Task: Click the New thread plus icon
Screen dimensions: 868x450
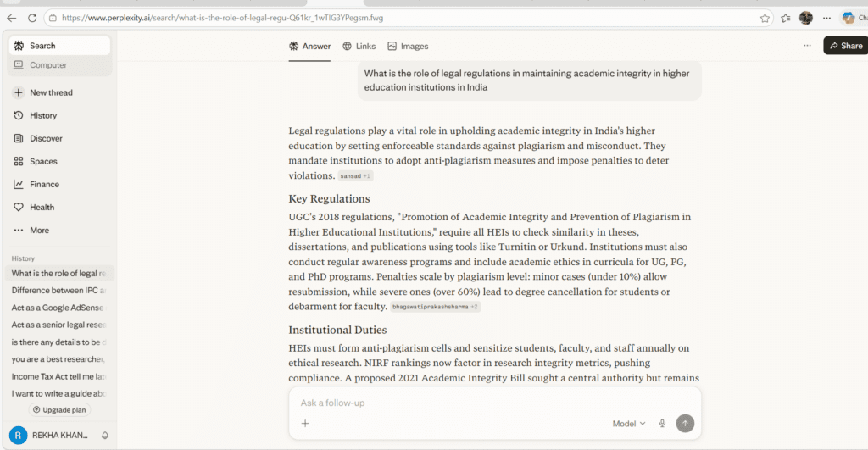Action: (19, 92)
